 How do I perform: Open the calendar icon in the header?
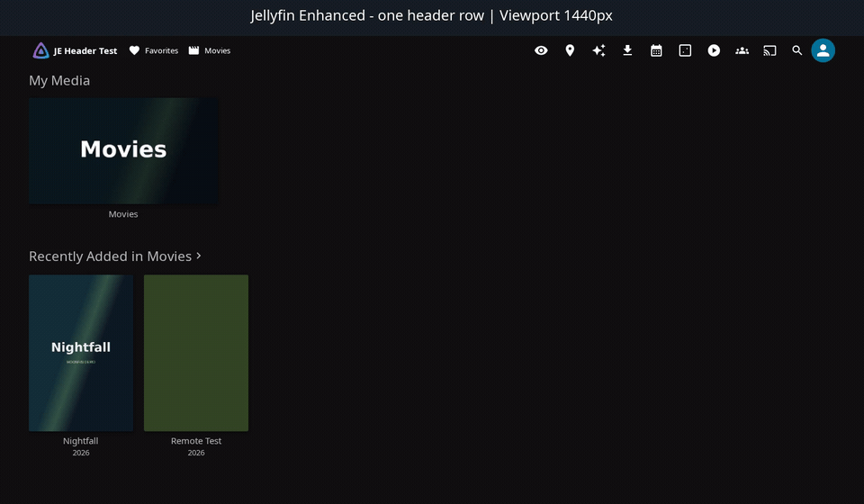tap(656, 50)
